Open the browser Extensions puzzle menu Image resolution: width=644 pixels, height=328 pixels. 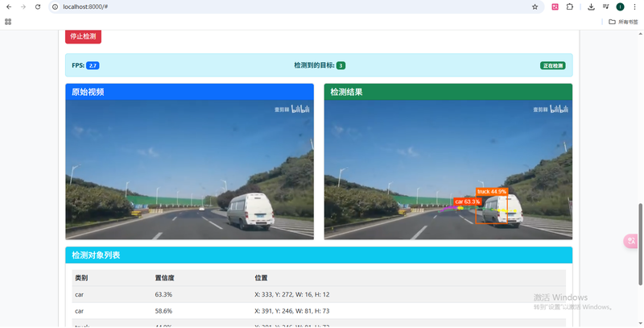(x=570, y=7)
